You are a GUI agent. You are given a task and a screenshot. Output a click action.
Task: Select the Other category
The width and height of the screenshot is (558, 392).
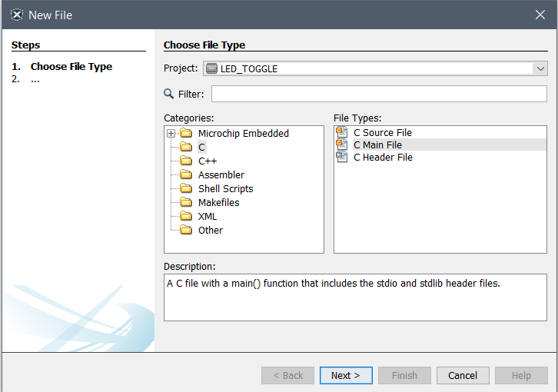[x=210, y=231]
